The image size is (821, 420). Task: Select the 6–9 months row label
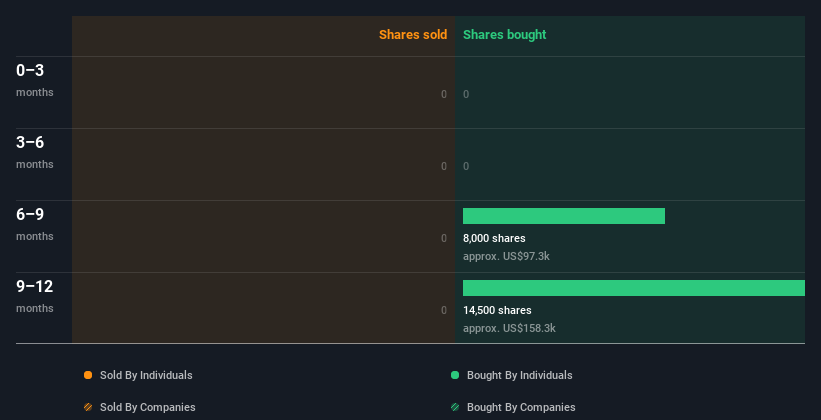pyautogui.click(x=35, y=224)
